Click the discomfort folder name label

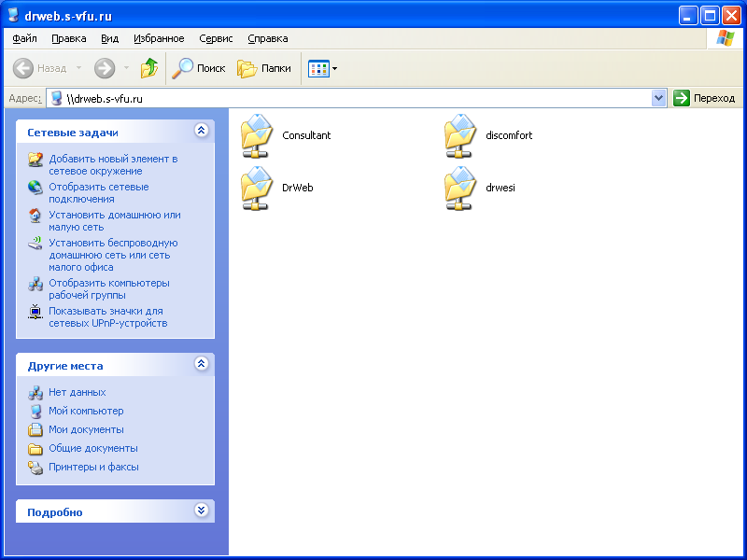(509, 135)
